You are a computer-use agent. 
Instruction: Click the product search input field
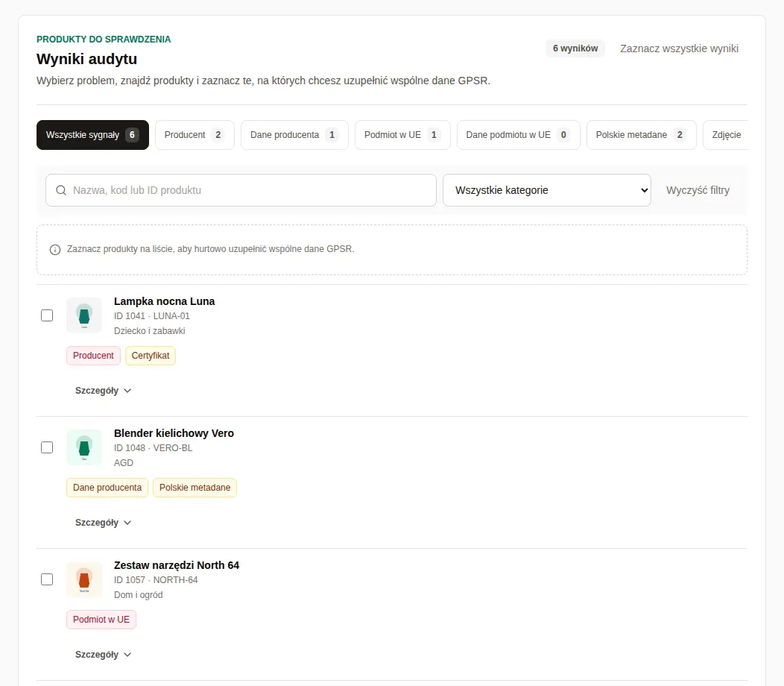click(x=241, y=190)
